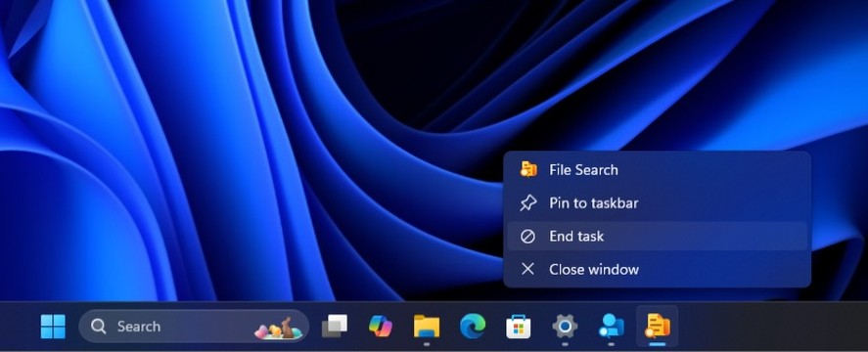This screenshot has width=868, height=352.
Task: Click the File Search taskbar icon
Action: coord(657,327)
